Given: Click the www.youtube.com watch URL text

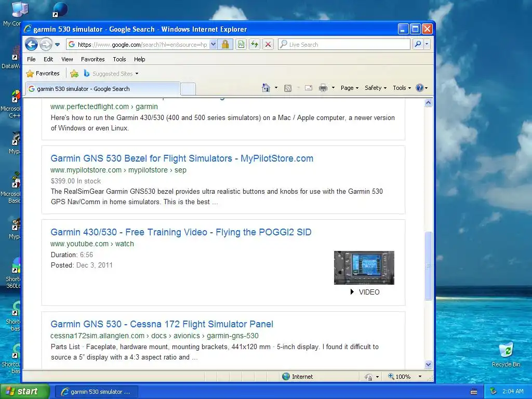Looking at the screenshot, I should [92, 244].
